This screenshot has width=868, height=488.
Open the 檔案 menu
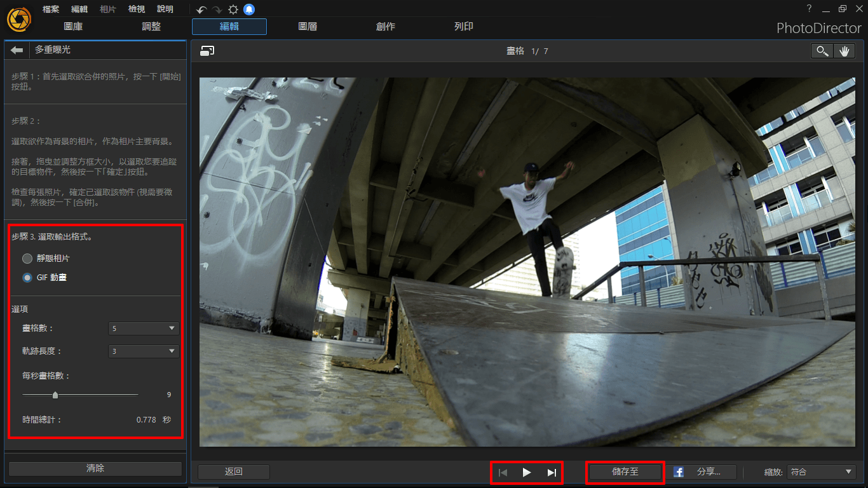point(51,10)
